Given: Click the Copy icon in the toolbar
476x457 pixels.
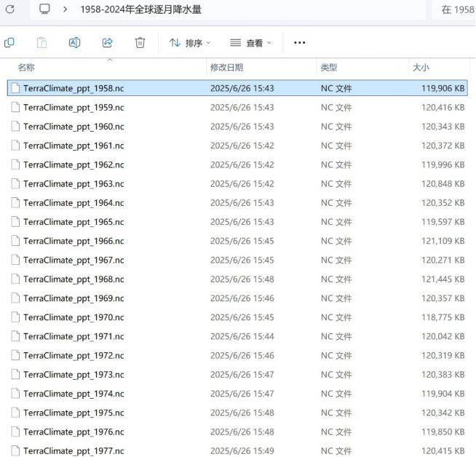Looking at the screenshot, I should pos(9,43).
